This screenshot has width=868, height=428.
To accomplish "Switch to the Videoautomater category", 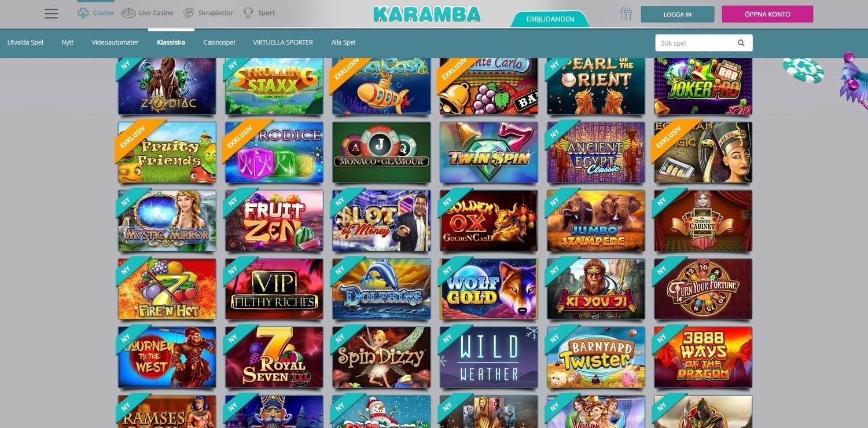I will 115,42.
